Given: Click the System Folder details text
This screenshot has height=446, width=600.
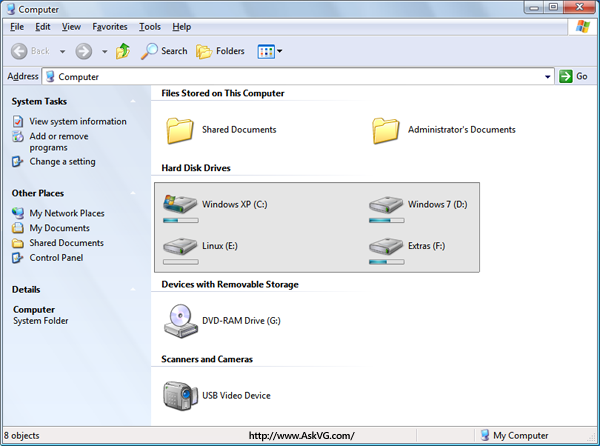Looking at the screenshot, I should (41, 321).
